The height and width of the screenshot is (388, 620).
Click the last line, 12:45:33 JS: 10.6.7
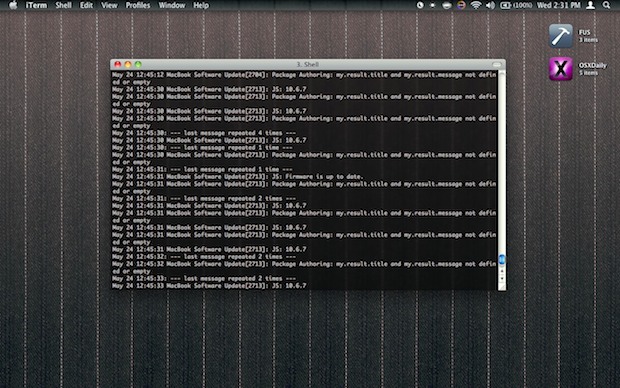(x=209, y=286)
